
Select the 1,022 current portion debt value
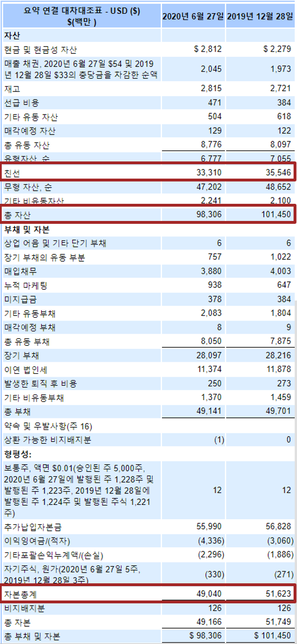(x=281, y=257)
